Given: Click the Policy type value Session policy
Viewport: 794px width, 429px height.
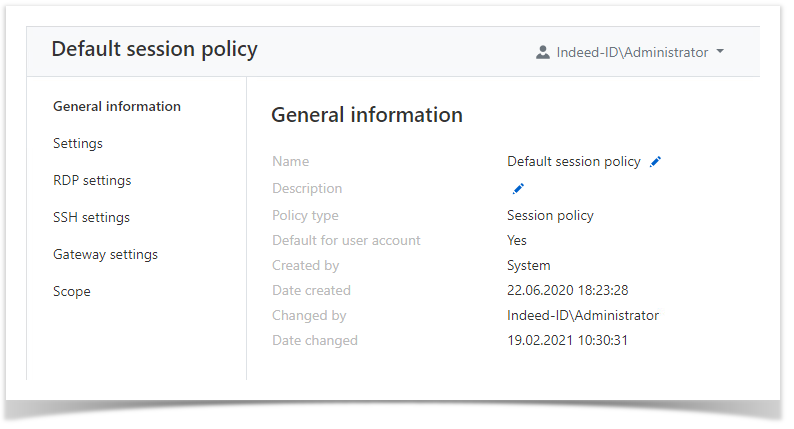Looking at the screenshot, I should [550, 216].
